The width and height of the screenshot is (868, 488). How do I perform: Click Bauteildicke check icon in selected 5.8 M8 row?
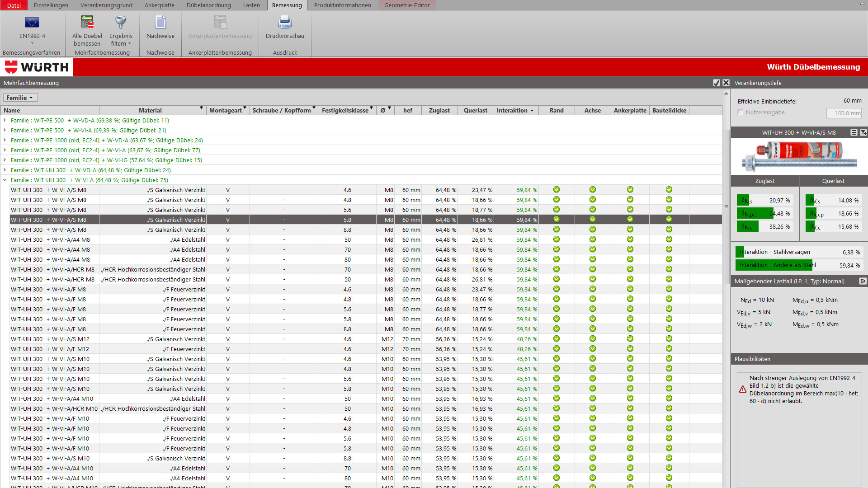pos(669,220)
